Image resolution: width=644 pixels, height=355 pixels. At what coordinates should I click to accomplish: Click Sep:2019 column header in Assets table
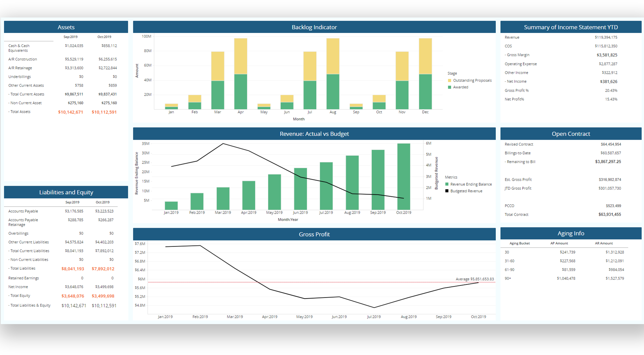click(70, 37)
